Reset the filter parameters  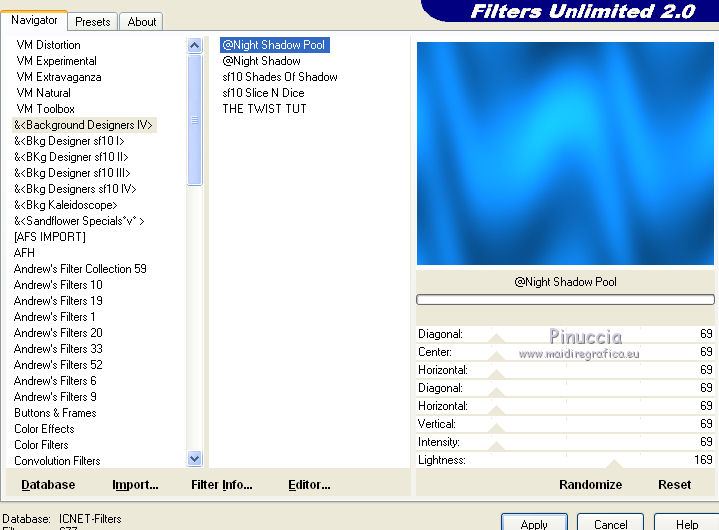(675, 485)
